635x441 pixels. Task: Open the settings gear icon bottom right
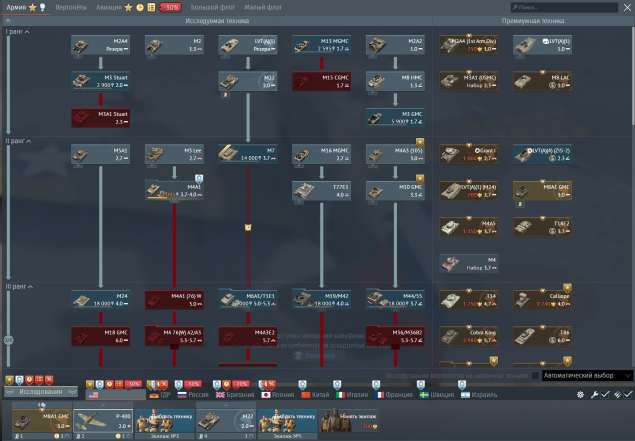point(580,394)
